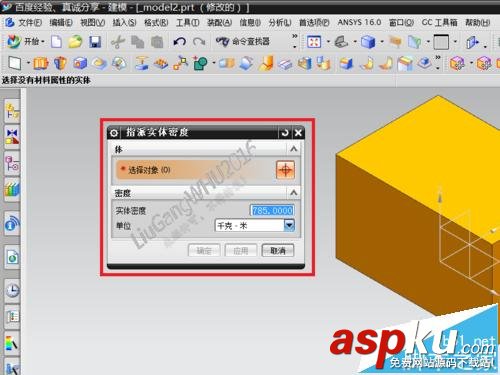Open the ANSYS 16.0 menu
This screenshot has width=500, height=375.
(359, 22)
